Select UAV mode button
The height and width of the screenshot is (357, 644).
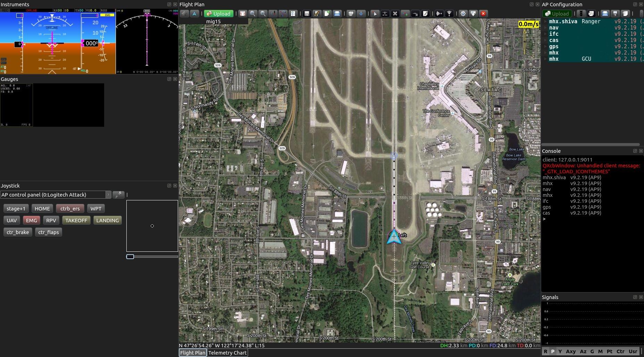11,221
